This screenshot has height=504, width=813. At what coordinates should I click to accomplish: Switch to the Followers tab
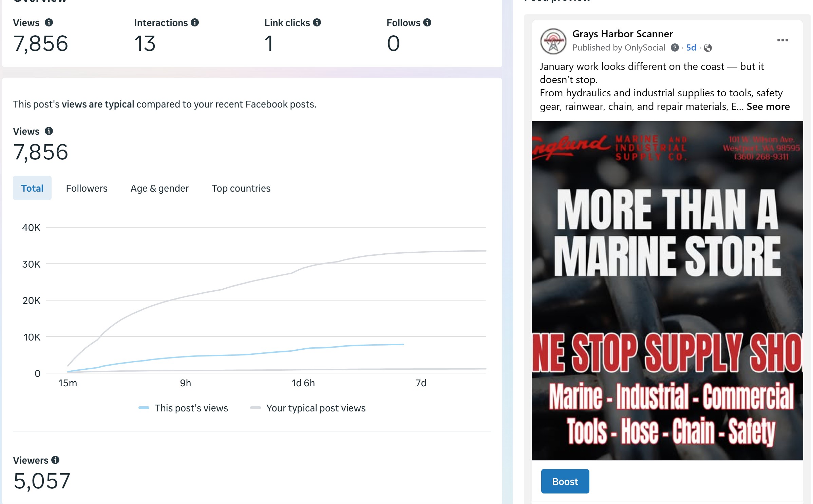point(87,188)
